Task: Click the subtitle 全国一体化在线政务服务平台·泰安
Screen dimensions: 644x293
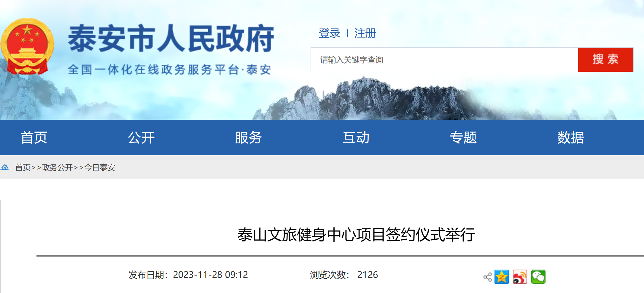Action: (169, 70)
